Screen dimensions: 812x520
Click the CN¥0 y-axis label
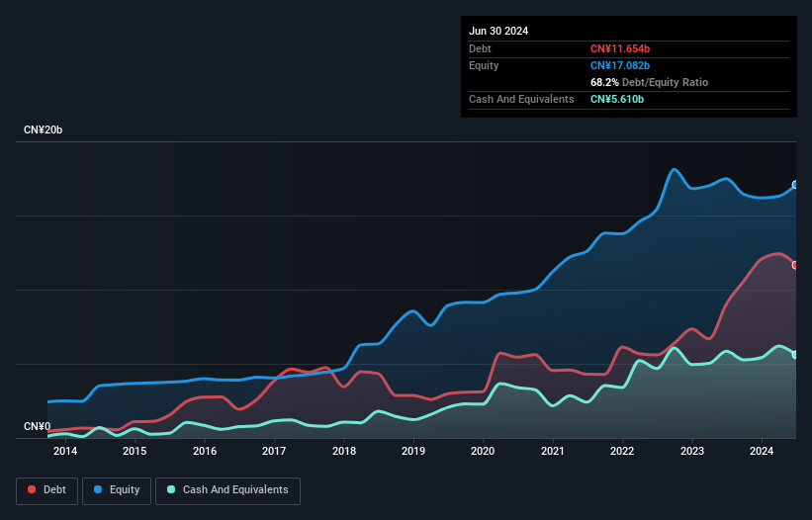38,426
